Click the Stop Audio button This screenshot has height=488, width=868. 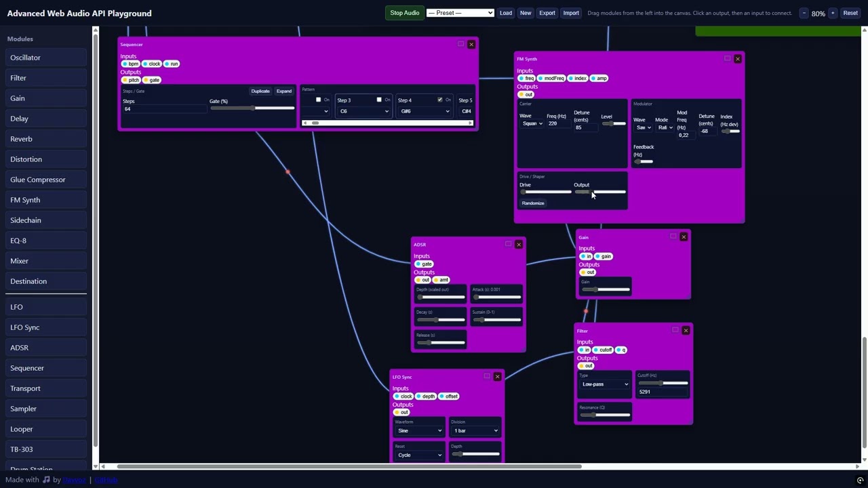click(405, 13)
